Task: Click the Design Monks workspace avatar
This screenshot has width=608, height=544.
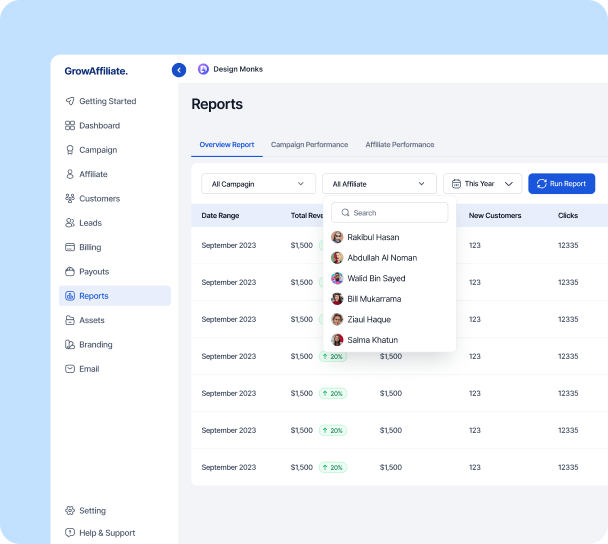Action: point(204,69)
